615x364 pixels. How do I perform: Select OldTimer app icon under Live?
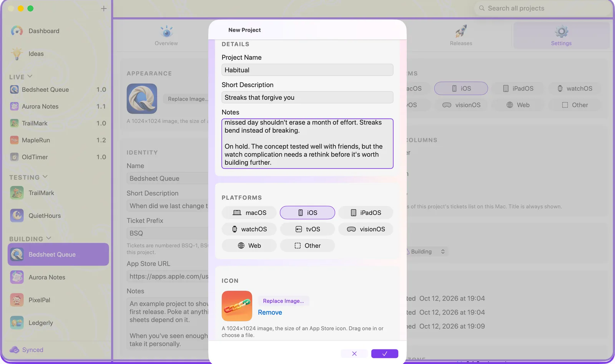tap(14, 157)
